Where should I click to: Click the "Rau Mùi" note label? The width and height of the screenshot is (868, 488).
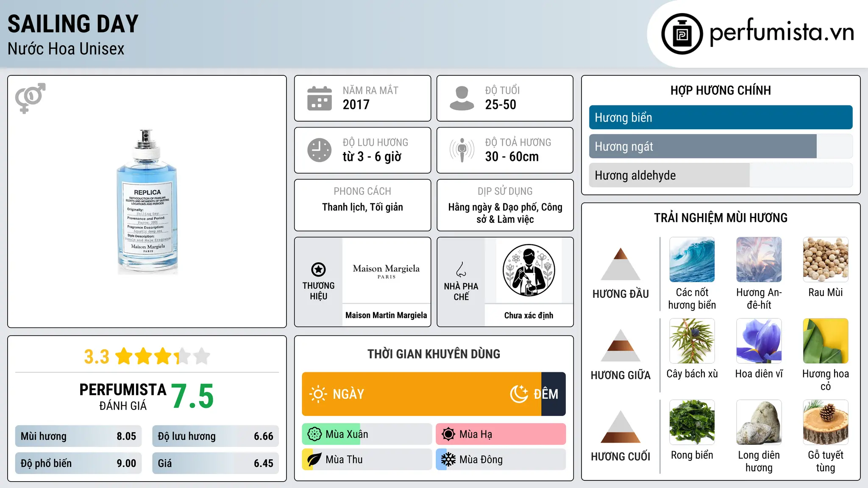(826, 292)
